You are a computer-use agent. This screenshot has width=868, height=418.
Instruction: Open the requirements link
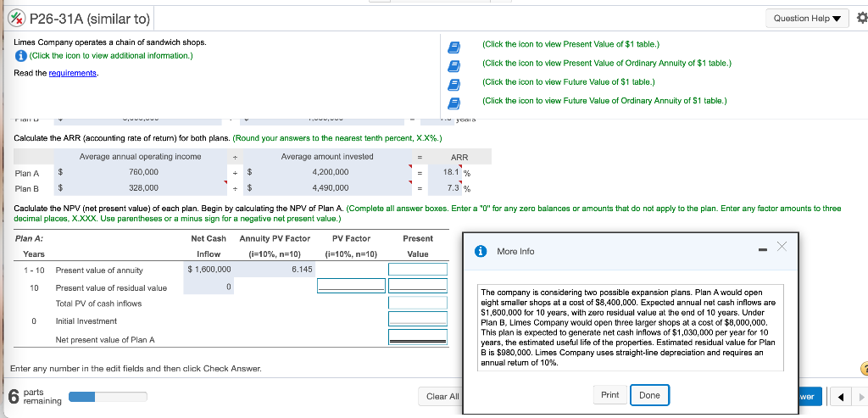click(x=73, y=74)
